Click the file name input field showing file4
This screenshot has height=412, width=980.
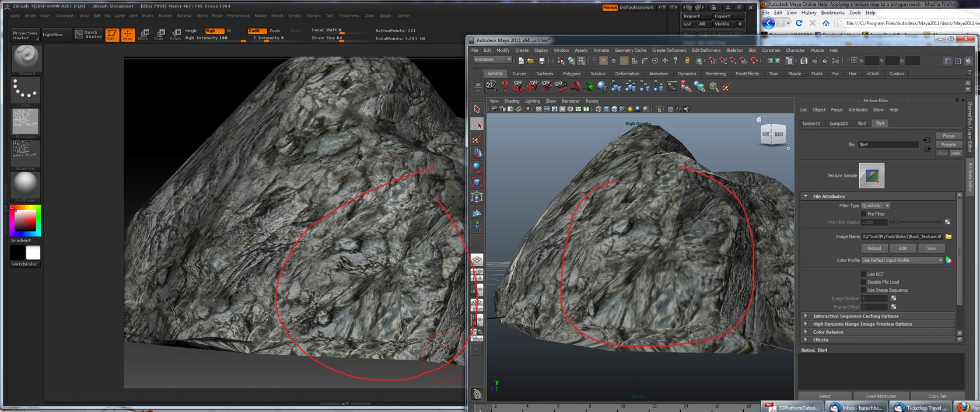pyautogui.click(x=888, y=145)
